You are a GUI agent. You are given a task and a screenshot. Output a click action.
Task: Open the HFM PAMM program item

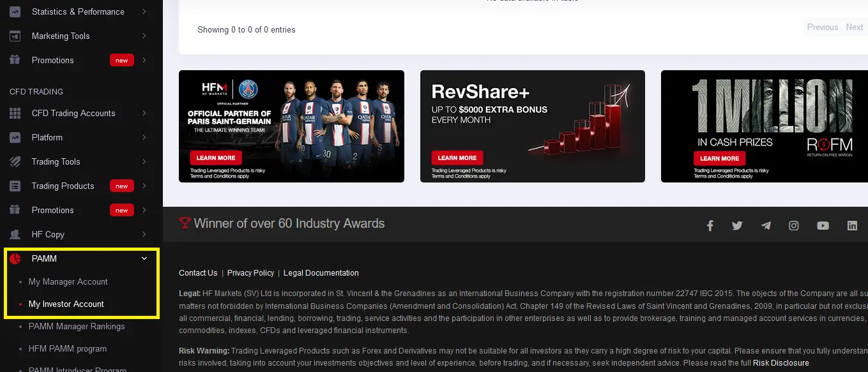click(68, 348)
